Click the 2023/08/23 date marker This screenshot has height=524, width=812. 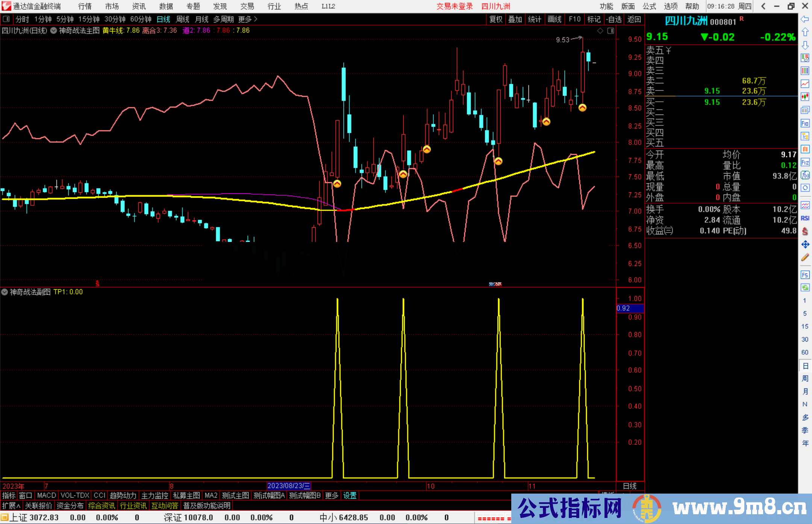[x=288, y=486]
